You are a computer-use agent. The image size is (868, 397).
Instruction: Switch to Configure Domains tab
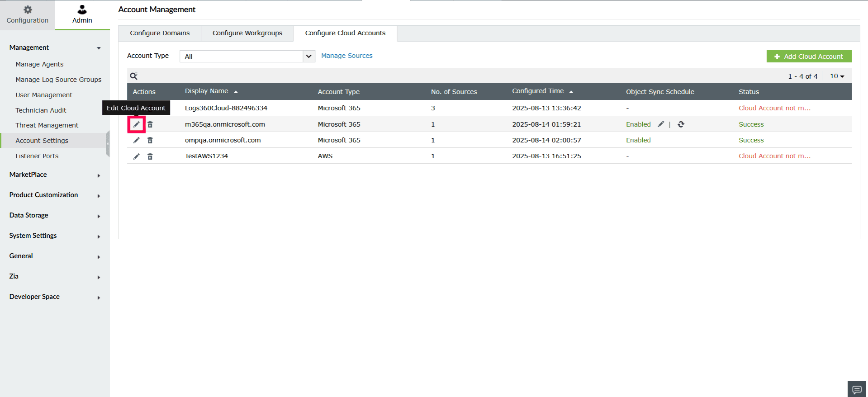point(160,33)
